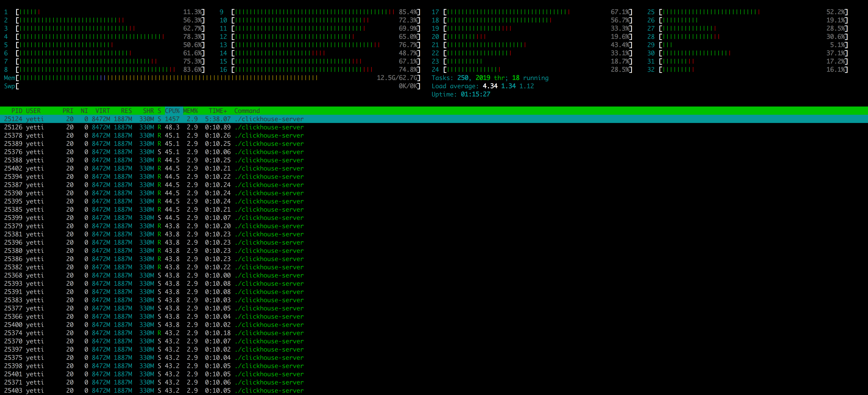Sort by the MEM% column header
868x395 pixels.
pyautogui.click(x=190, y=111)
